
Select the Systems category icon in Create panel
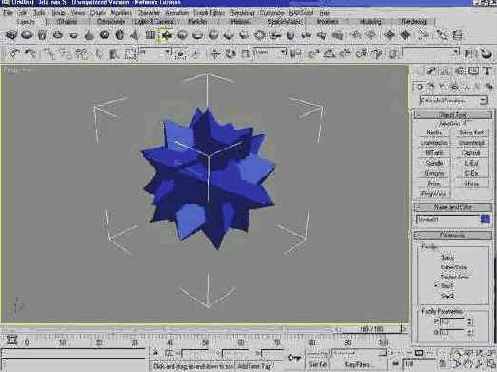click(490, 86)
